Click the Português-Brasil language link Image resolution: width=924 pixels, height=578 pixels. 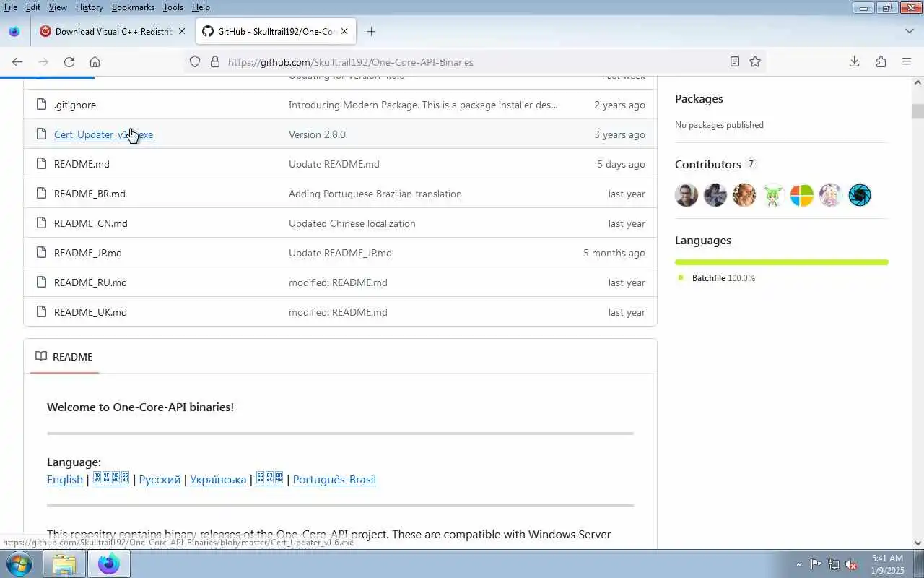pos(334,480)
